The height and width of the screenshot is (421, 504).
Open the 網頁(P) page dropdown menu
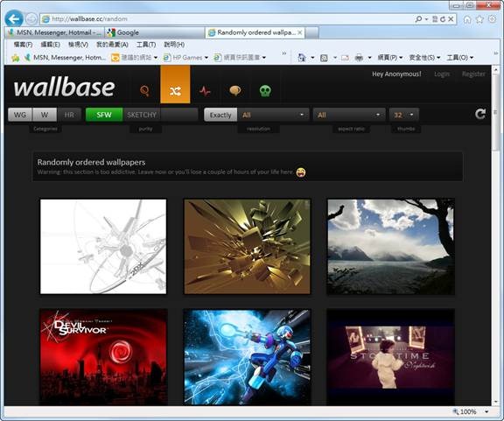coord(390,58)
